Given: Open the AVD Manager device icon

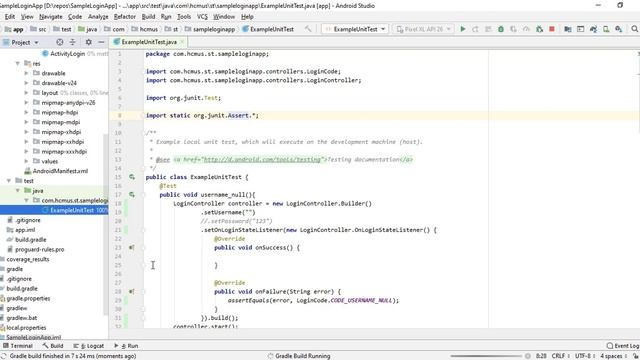Looking at the screenshot, I should click(606, 29).
